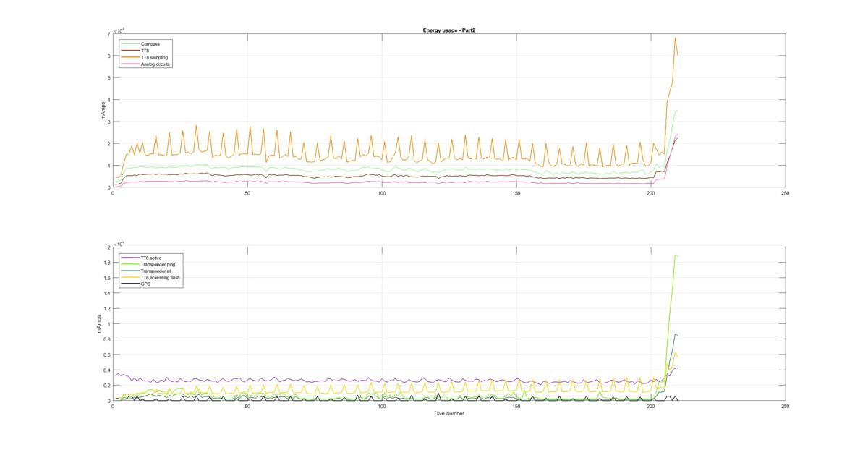
Task: Click x-axis tick '200' under the upper chart
Action: 651,193
